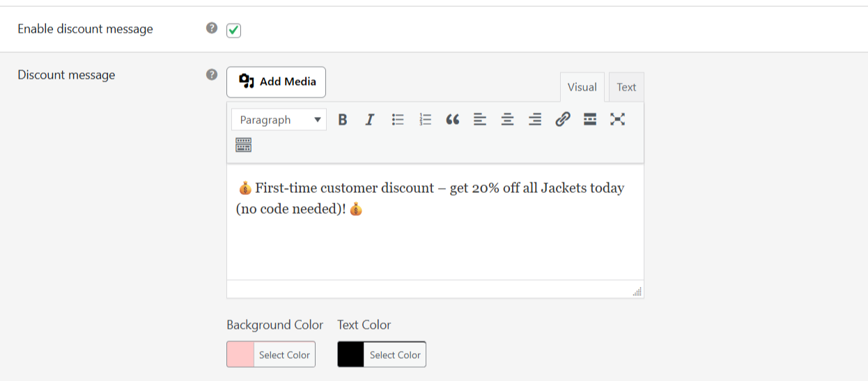Viewport: 868px width, 381px height.
Task: Toggle bold formatting in the editor
Action: tap(342, 120)
